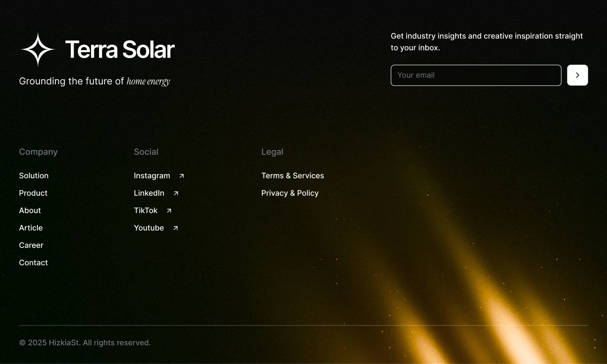Screen dimensions: 607x364
Task: View the Privacy & Policy link
Action: pyautogui.click(x=290, y=193)
